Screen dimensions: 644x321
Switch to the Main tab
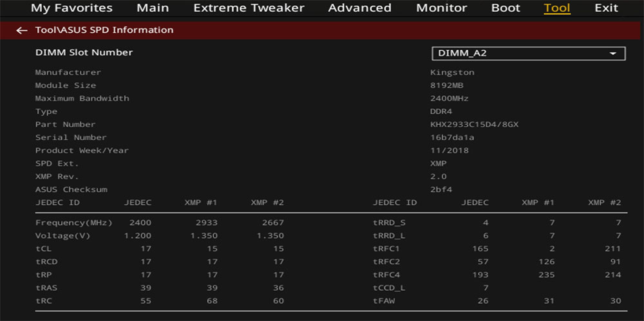(153, 8)
